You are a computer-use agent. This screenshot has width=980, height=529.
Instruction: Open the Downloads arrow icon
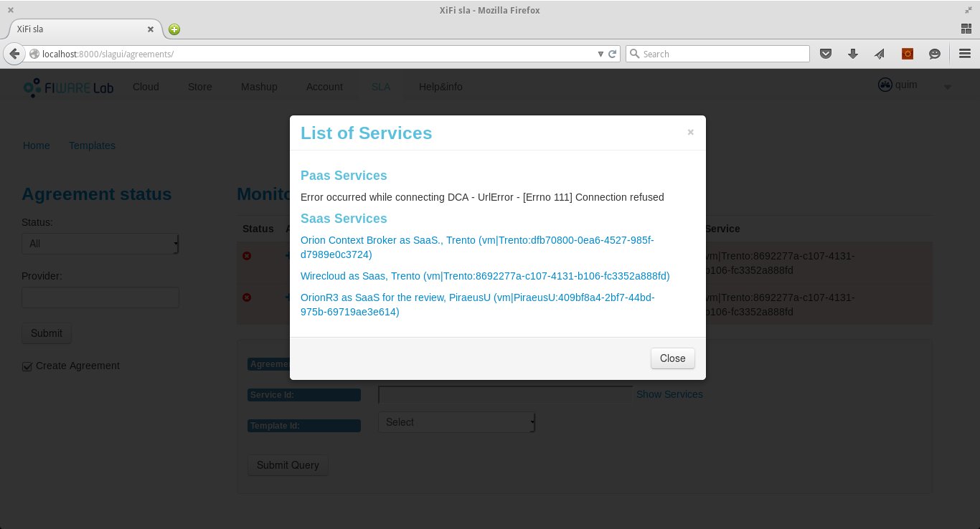tap(853, 54)
